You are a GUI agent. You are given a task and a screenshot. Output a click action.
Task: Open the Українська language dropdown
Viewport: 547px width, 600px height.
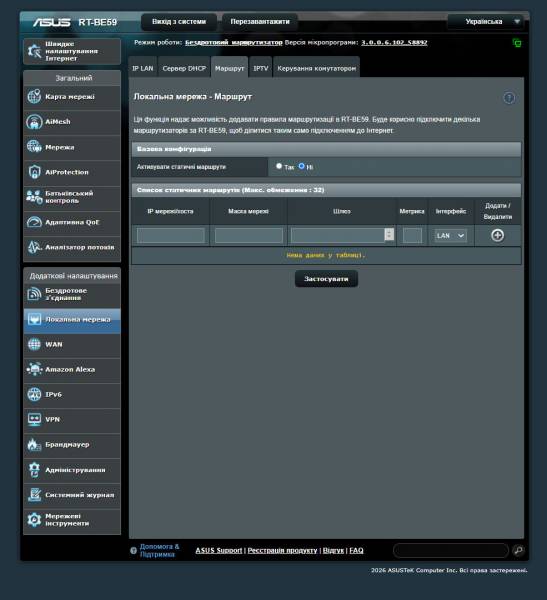tap(487, 21)
